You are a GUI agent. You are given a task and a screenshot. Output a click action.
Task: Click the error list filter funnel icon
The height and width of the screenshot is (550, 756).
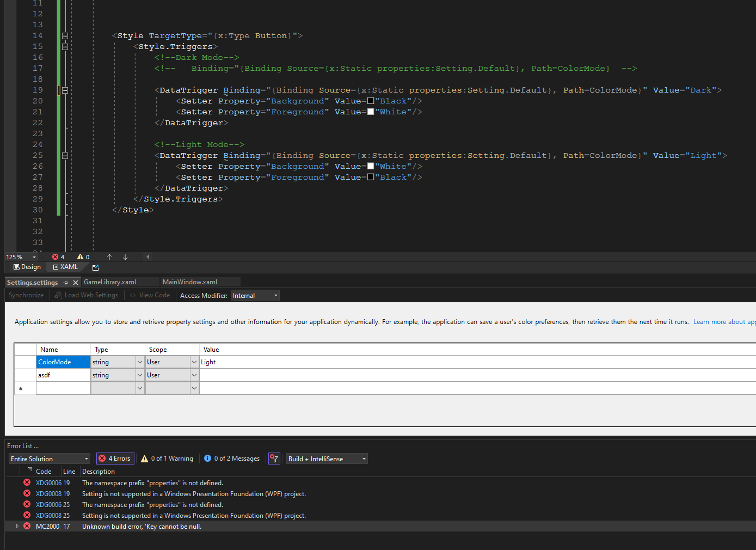pyautogui.click(x=274, y=459)
